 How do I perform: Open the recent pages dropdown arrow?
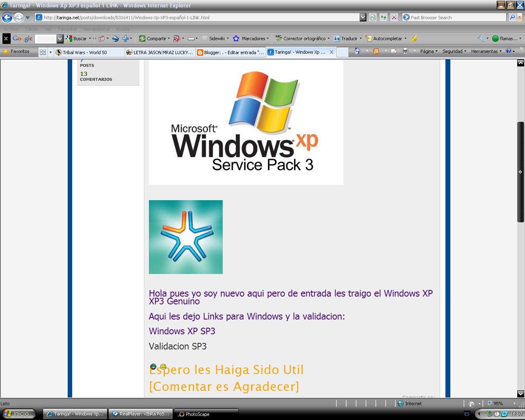click(x=27, y=18)
